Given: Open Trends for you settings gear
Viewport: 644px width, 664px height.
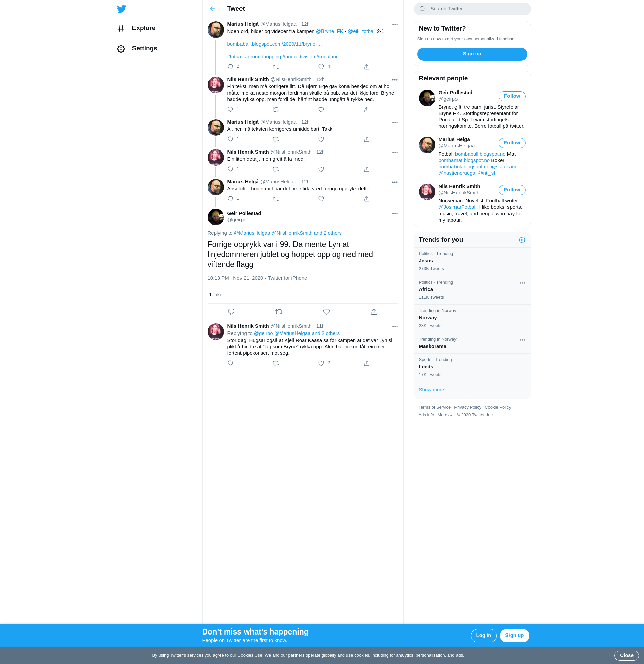Looking at the screenshot, I should 522,240.
